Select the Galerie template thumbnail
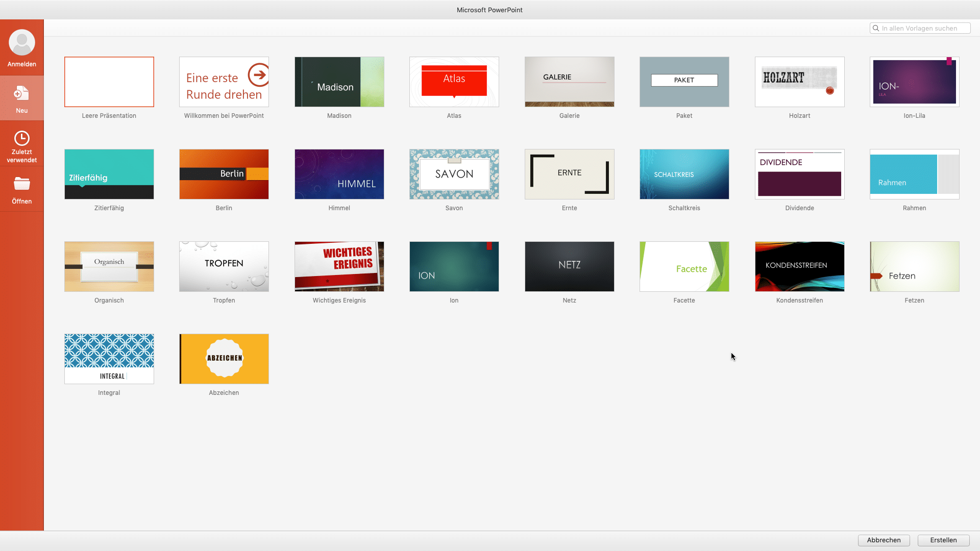The height and width of the screenshot is (551, 980). 570,82
